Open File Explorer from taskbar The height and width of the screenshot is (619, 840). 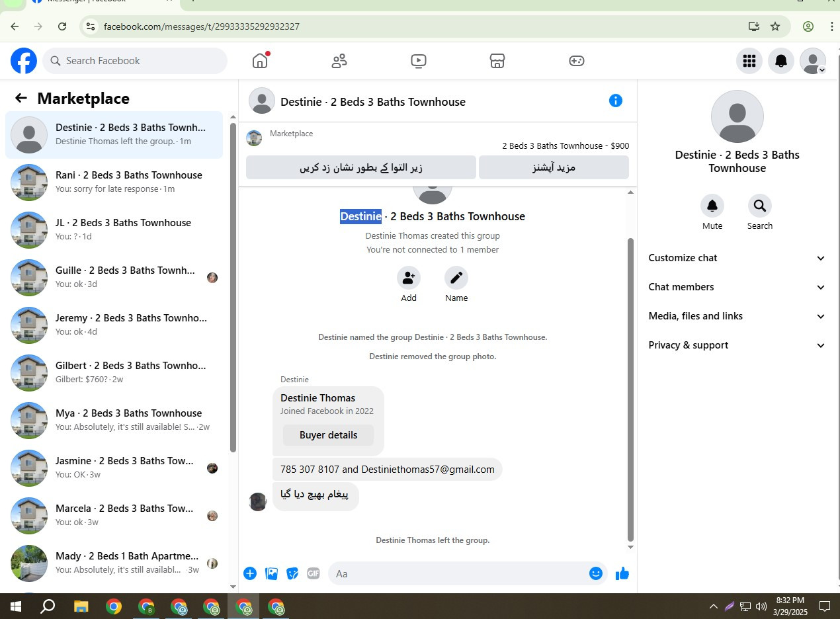pos(81,606)
